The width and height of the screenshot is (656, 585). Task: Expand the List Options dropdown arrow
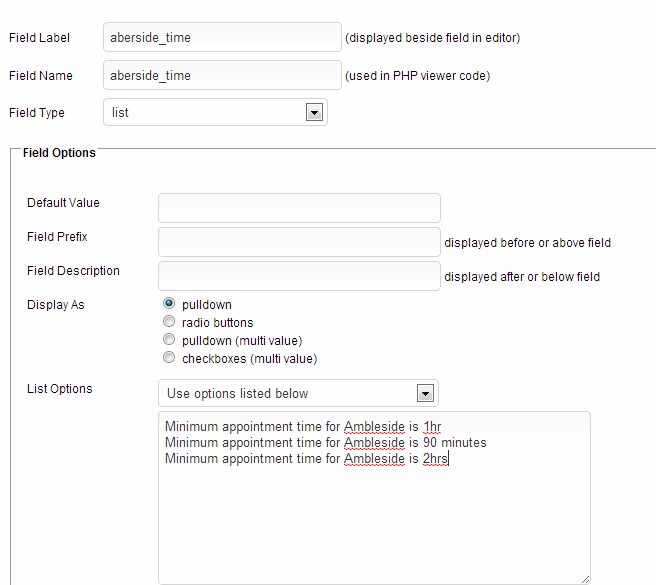426,393
